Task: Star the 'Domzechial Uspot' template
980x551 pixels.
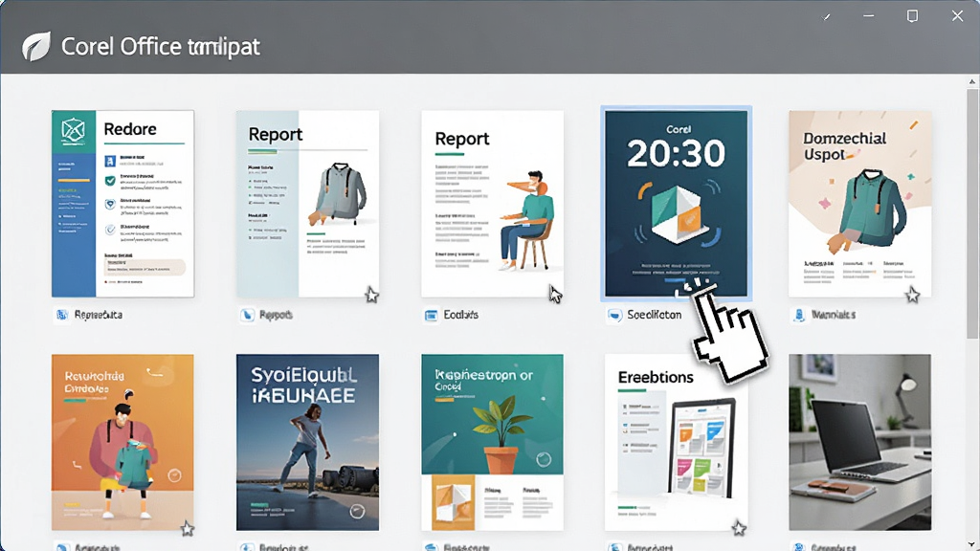Action: pyautogui.click(x=912, y=295)
